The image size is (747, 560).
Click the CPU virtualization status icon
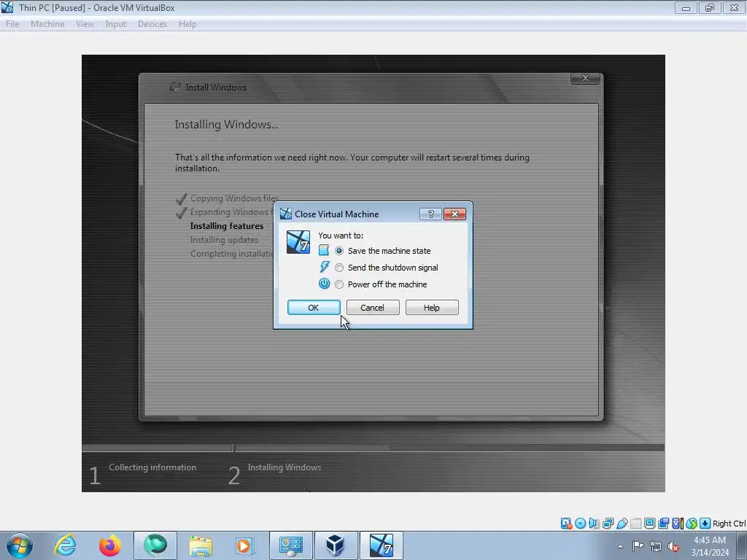[x=678, y=524]
